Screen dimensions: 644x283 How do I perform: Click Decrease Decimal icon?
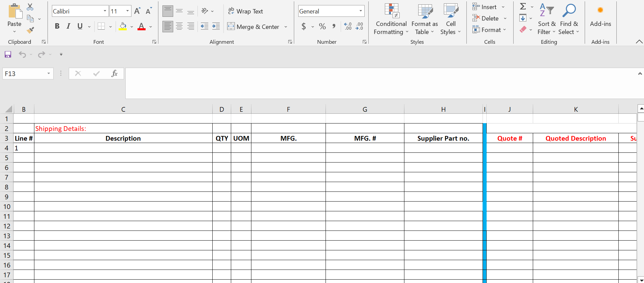click(x=359, y=26)
